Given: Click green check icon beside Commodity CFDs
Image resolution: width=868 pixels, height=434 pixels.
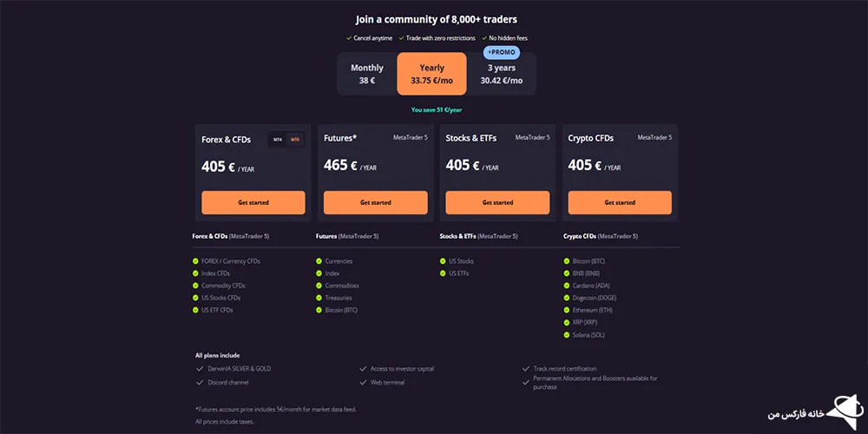Looking at the screenshot, I should 195,286.
